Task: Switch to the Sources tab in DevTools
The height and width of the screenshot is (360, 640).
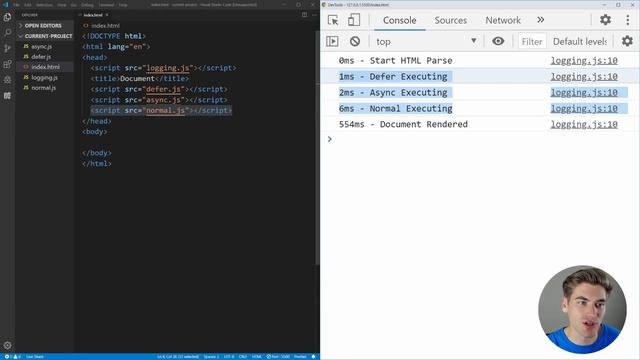Action: tap(451, 20)
